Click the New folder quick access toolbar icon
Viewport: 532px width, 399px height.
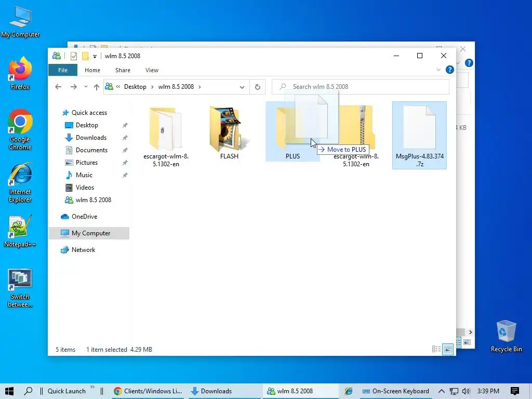pos(85,56)
